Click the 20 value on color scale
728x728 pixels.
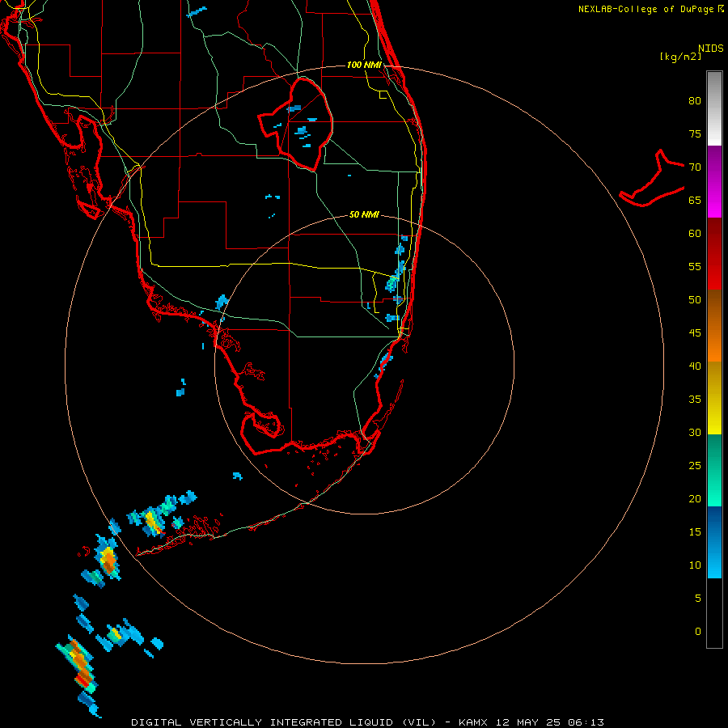click(695, 498)
